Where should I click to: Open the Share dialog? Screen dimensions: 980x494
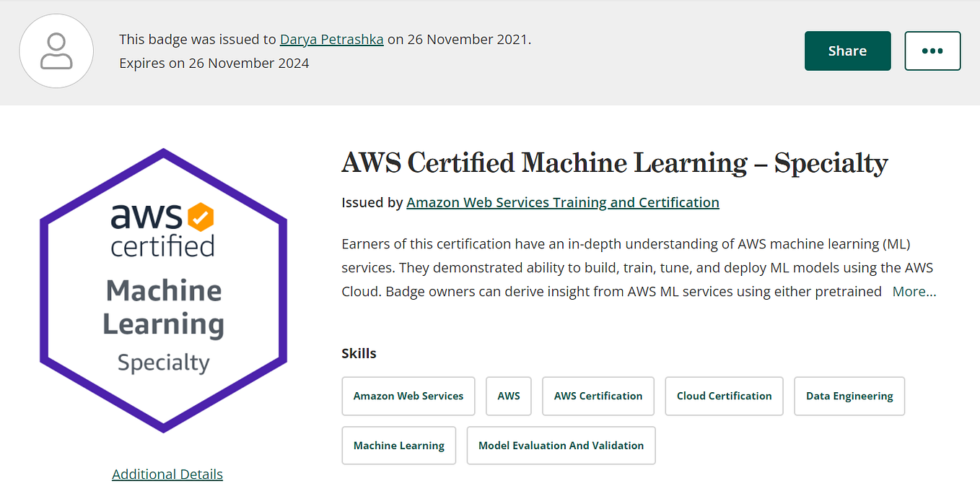(847, 51)
